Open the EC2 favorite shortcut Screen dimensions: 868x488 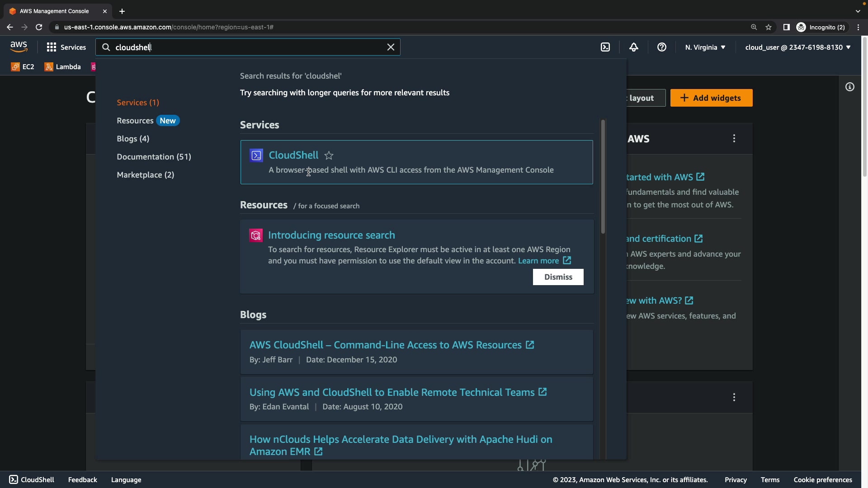coord(23,67)
